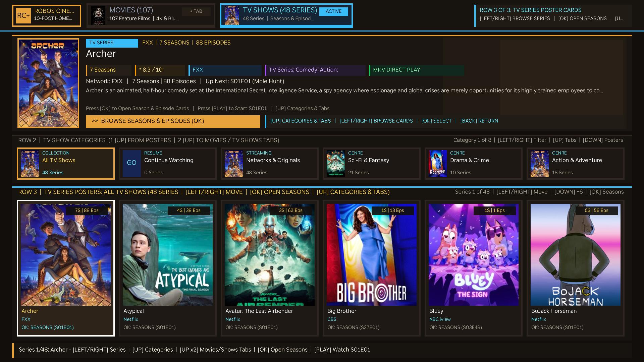Click the Networks & Originals category thumbnail

click(x=234, y=163)
